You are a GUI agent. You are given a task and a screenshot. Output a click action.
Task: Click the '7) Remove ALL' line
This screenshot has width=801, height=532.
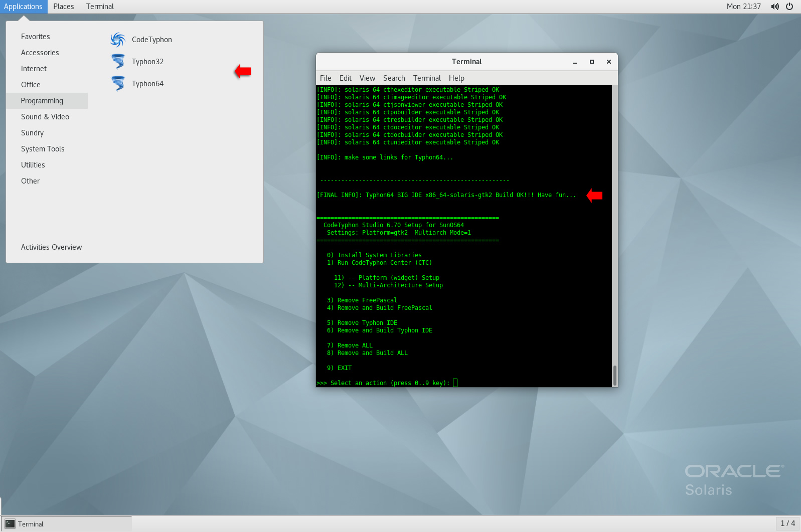(350, 345)
